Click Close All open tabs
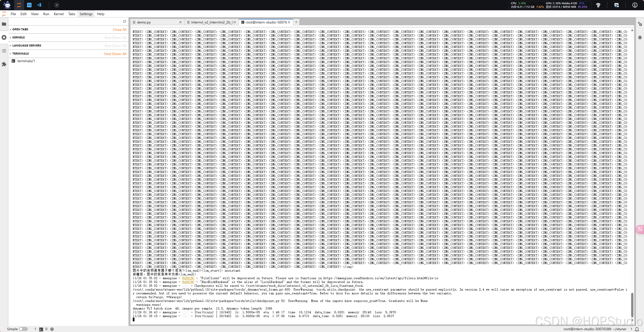 click(x=119, y=30)
